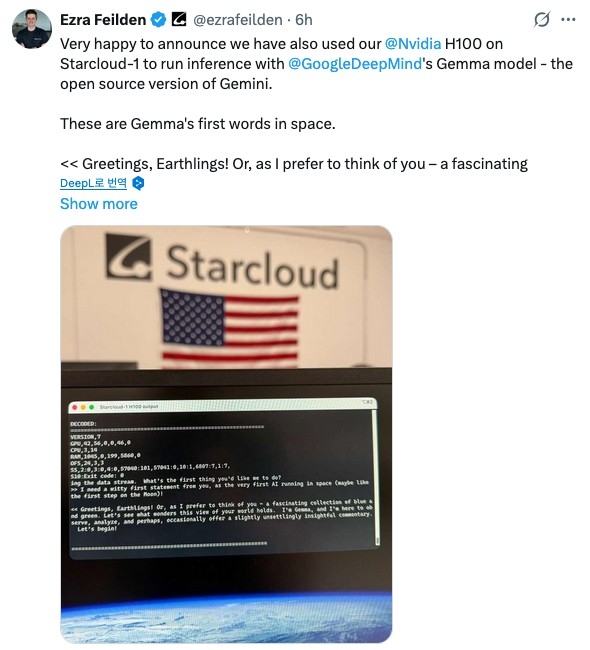Translate the post via the DeepL link
590x650 pixels.
tap(93, 183)
